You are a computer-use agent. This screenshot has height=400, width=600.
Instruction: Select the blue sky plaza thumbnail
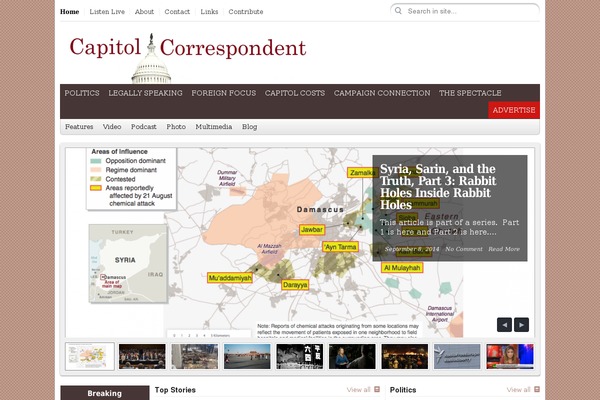tap(247, 356)
